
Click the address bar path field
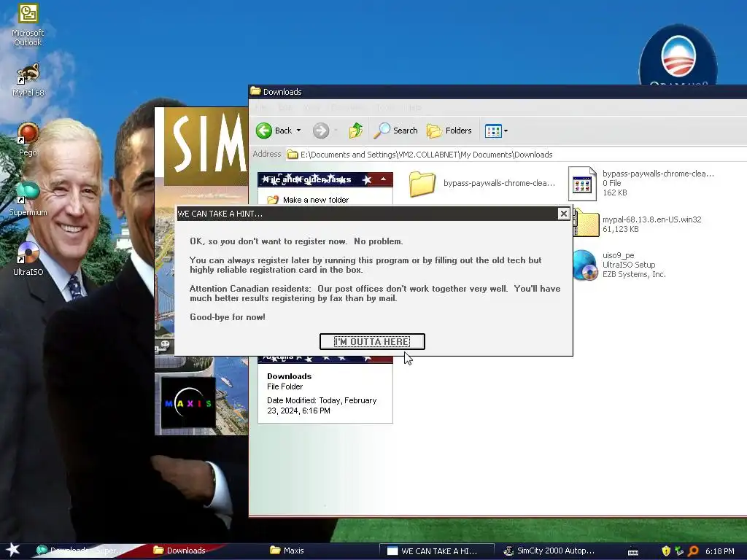click(514, 155)
